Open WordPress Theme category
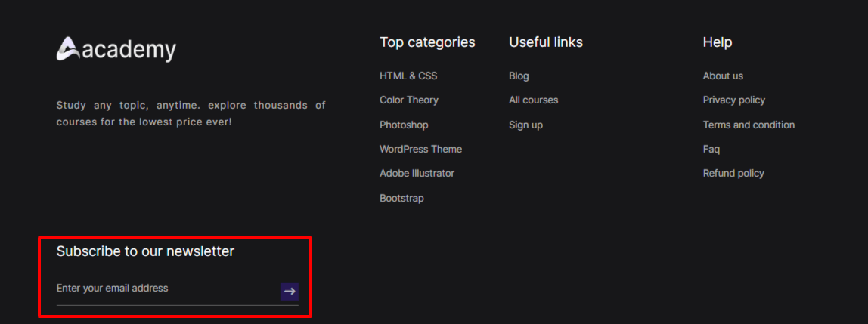This screenshot has height=324, width=868. pyautogui.click(x=420, y=149)
